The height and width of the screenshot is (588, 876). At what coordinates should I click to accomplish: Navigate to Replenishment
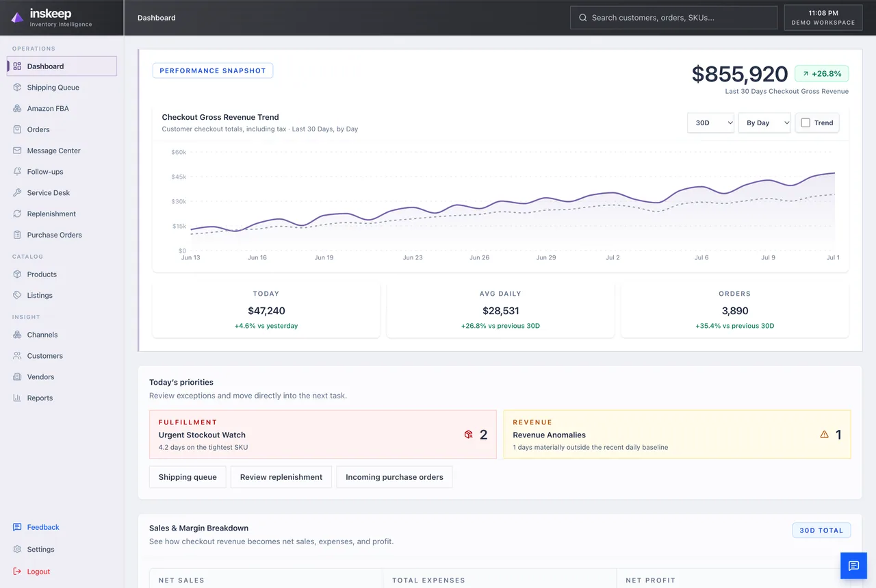[62, 214]
